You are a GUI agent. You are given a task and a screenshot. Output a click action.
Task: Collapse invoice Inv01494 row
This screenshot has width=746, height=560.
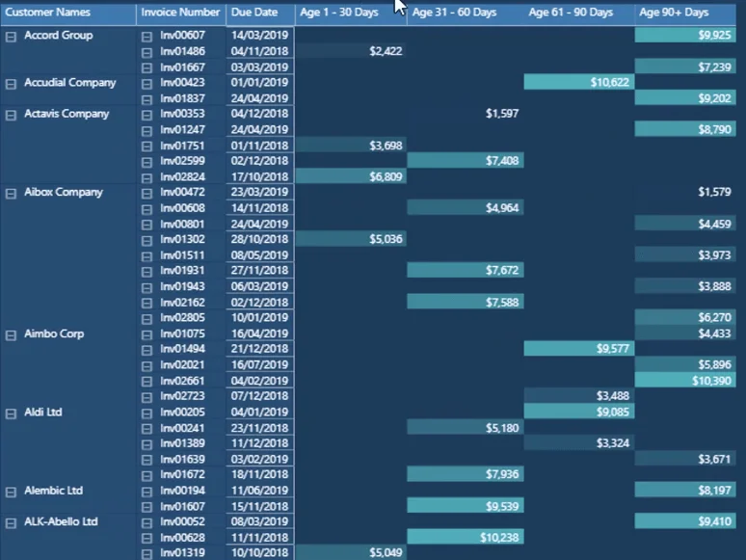tap(147, 351)
